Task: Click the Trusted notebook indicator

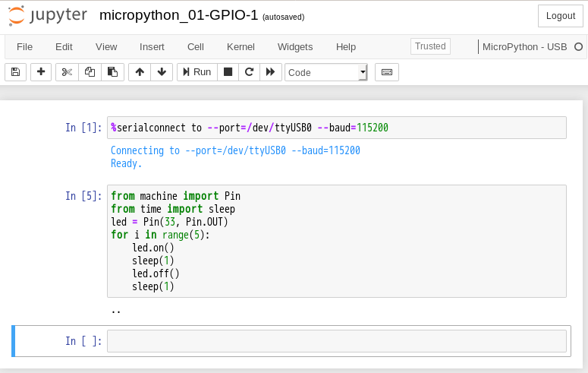Action: (430, 46)
